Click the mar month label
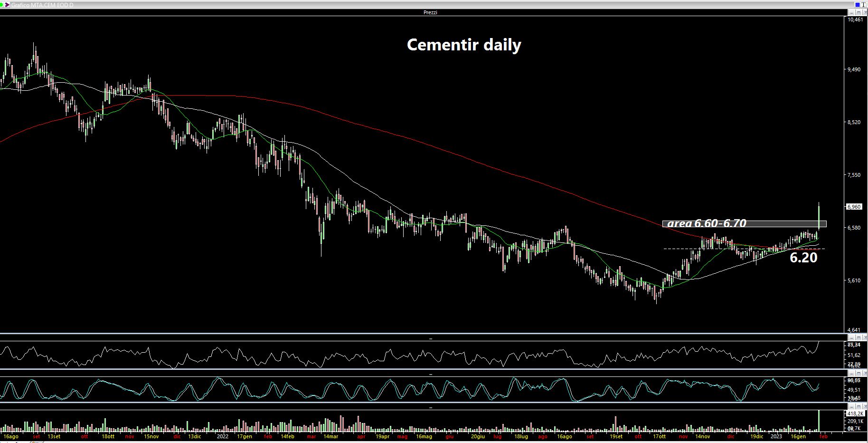Image resolution: width=868 pixels, height=443 pixels. 311,436
